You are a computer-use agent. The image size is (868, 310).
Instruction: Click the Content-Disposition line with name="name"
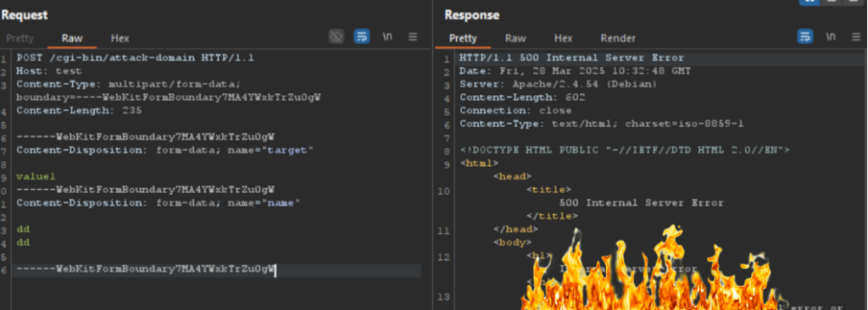159,203
